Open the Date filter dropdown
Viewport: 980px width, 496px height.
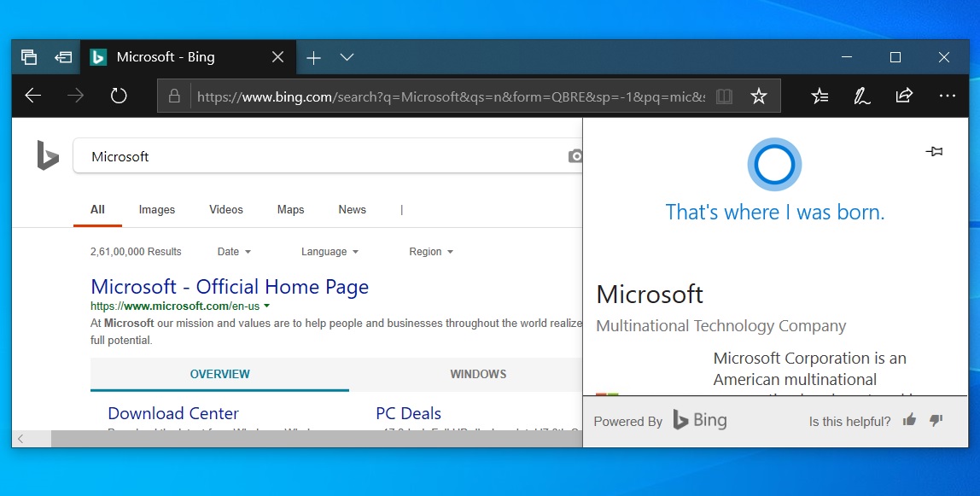click(x=233, y=251)
